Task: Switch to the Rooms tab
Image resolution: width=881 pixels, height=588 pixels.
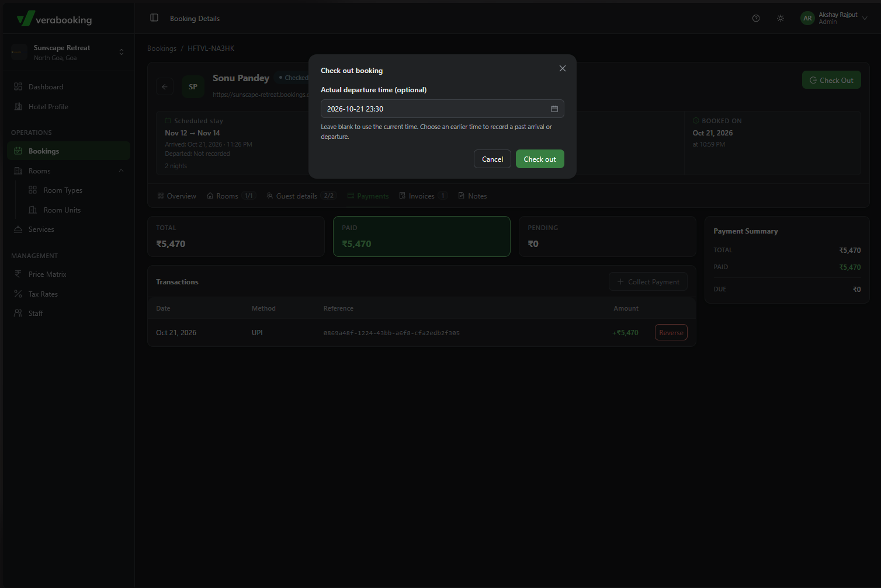Action: click(x=231, y=196)
